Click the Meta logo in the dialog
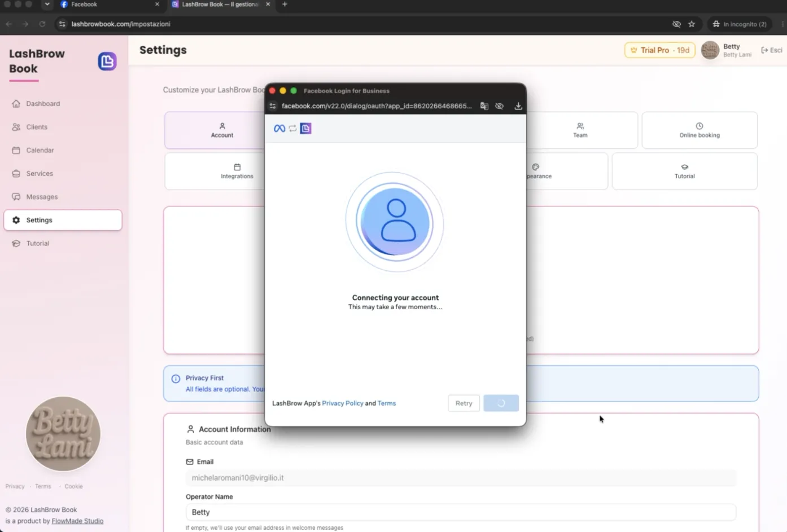This screenshot has width=787, height=532. 279,129
